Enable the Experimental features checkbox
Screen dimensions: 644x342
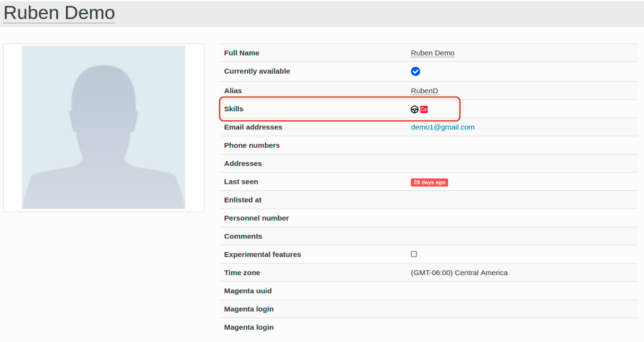414,255
